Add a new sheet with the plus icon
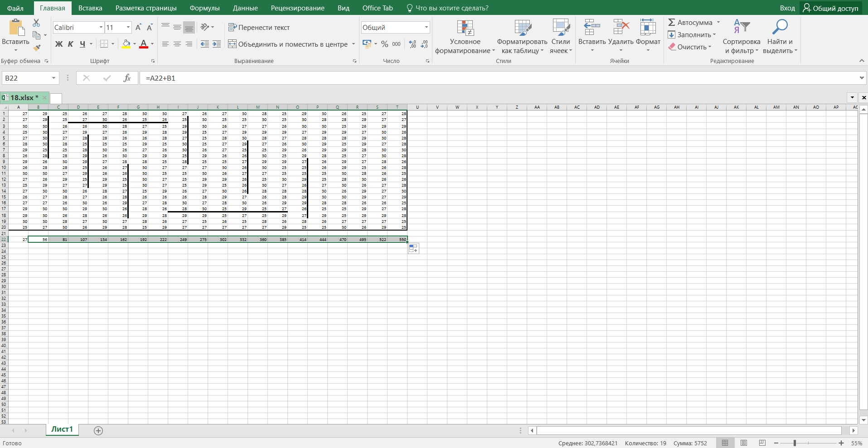 pos(98,431)
